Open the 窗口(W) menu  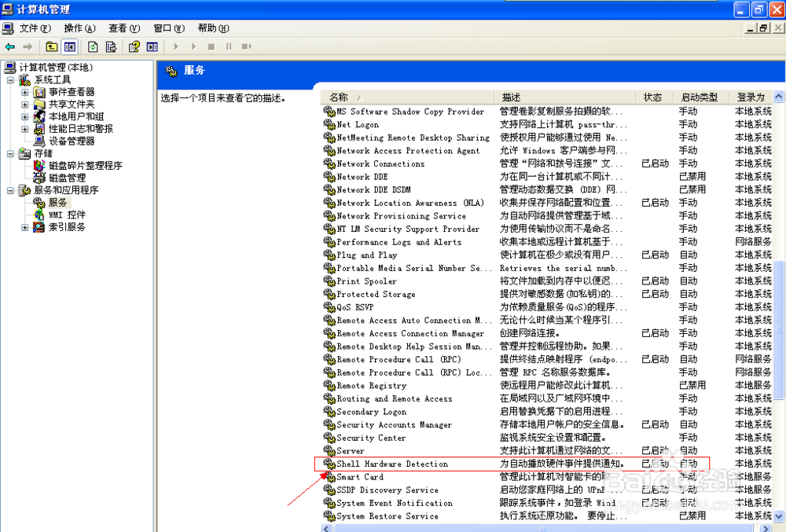tap(169, 28)
